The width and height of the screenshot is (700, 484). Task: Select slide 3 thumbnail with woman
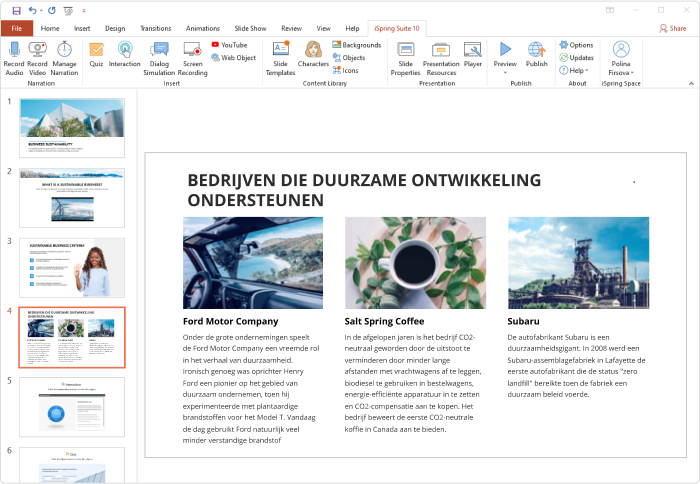pyautogui.click(x=72, y=267)
